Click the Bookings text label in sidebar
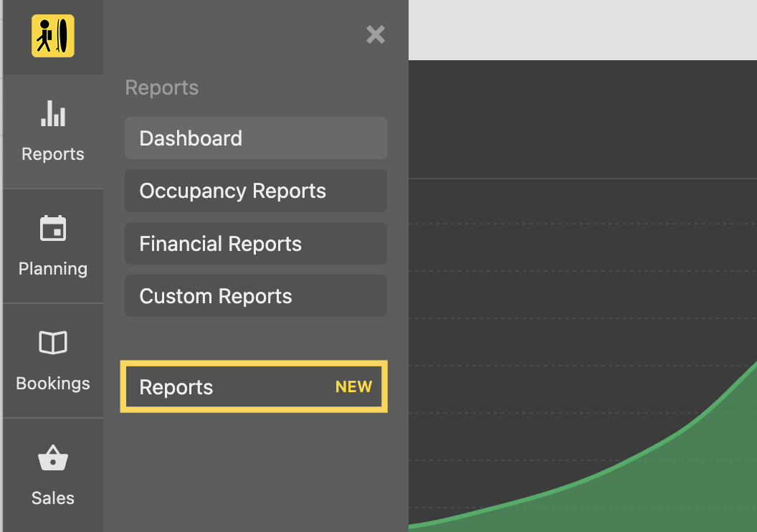This screenshot has height=532, width=757. click(x=53, y=384)
